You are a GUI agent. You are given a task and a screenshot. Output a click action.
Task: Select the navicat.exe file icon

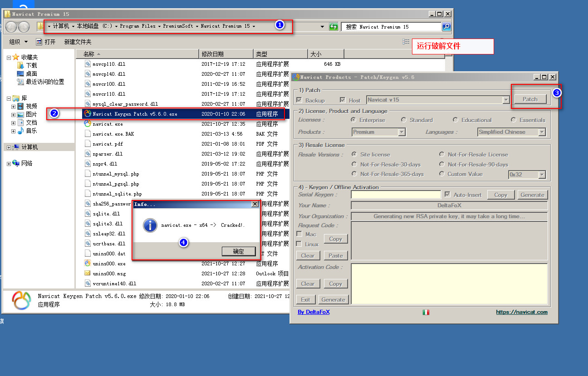point(88,124)
